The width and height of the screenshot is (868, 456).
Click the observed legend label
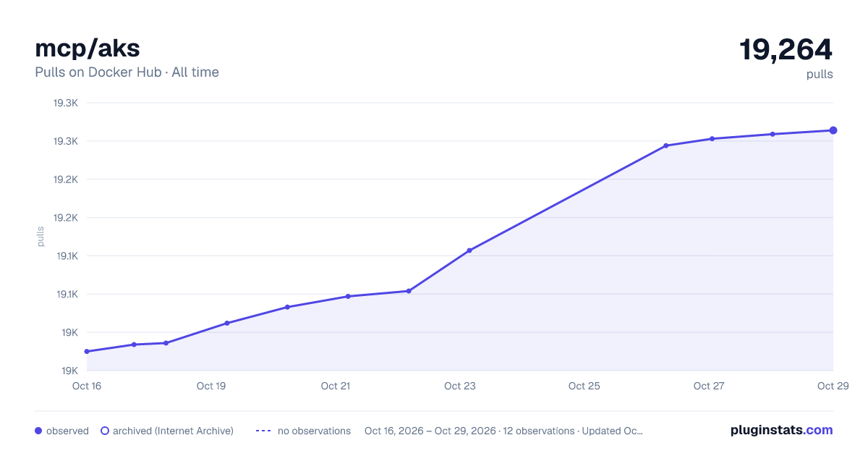[67, 431]
